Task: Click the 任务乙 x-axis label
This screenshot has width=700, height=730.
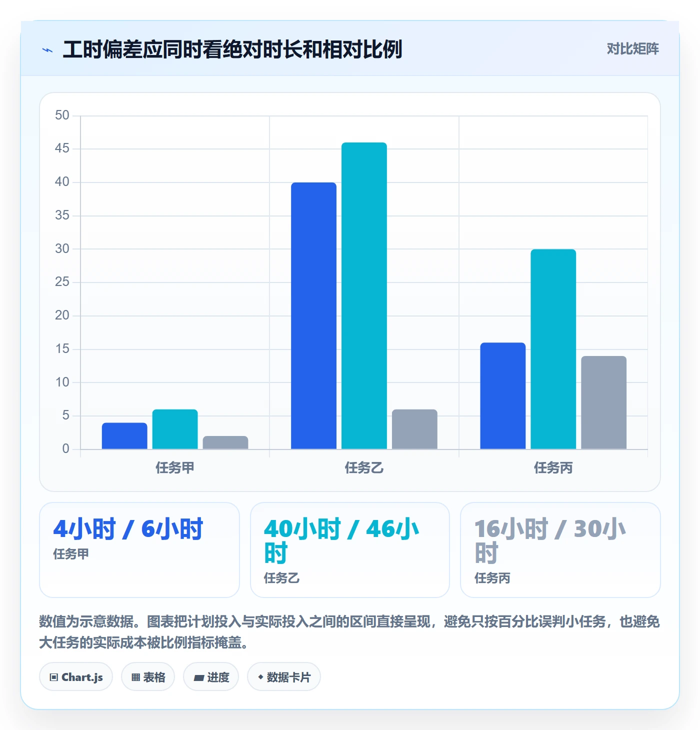Action: point(364,468)
